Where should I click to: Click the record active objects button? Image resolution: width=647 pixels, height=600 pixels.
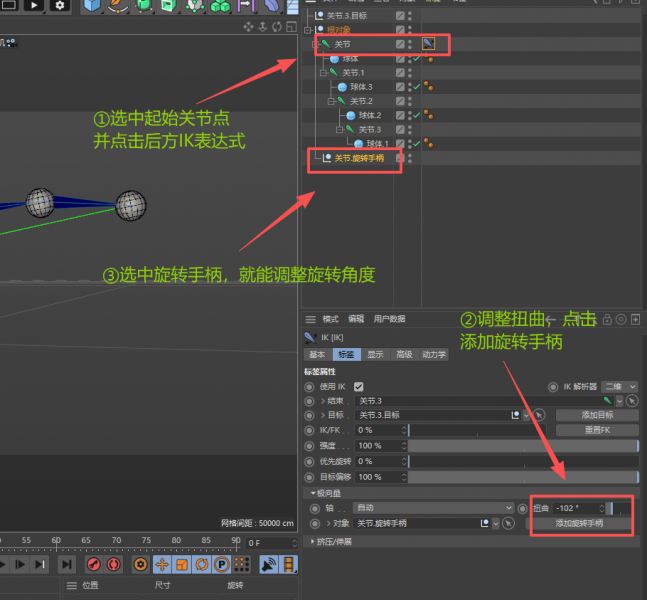click(93, 565)
